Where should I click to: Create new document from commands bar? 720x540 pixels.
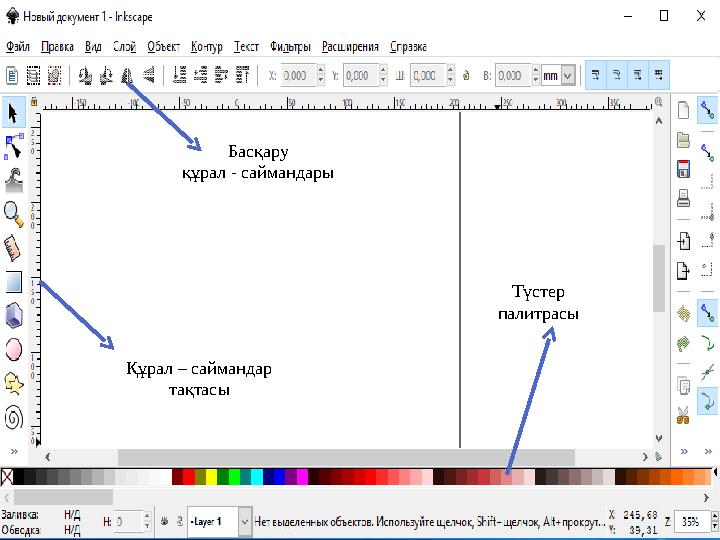pos(684,110)
